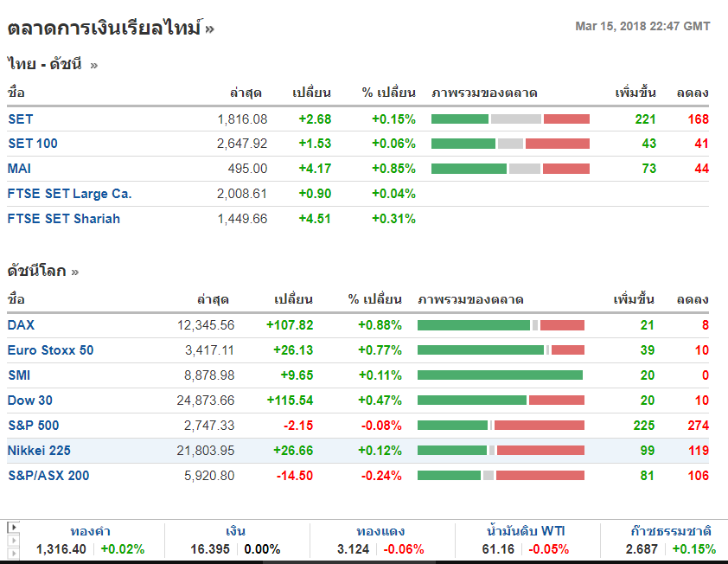This screenshot has height=564, width=728.
Task: Click the bottom ticker arrow icon
Action: point(13,554)
